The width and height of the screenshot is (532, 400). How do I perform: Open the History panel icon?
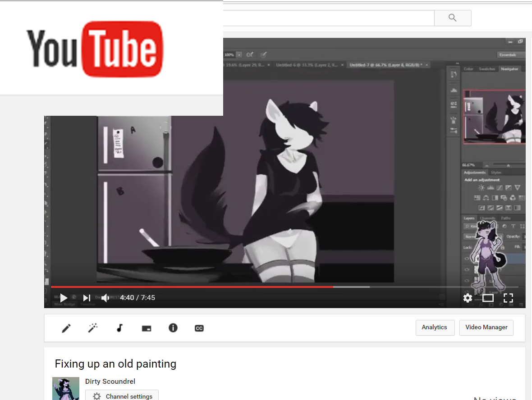(454, 75)
